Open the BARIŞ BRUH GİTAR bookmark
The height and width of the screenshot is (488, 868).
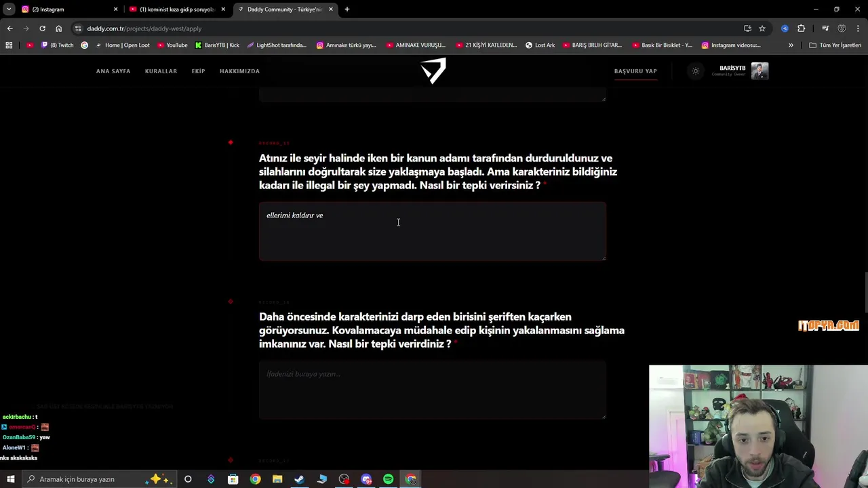click(592, 45)
